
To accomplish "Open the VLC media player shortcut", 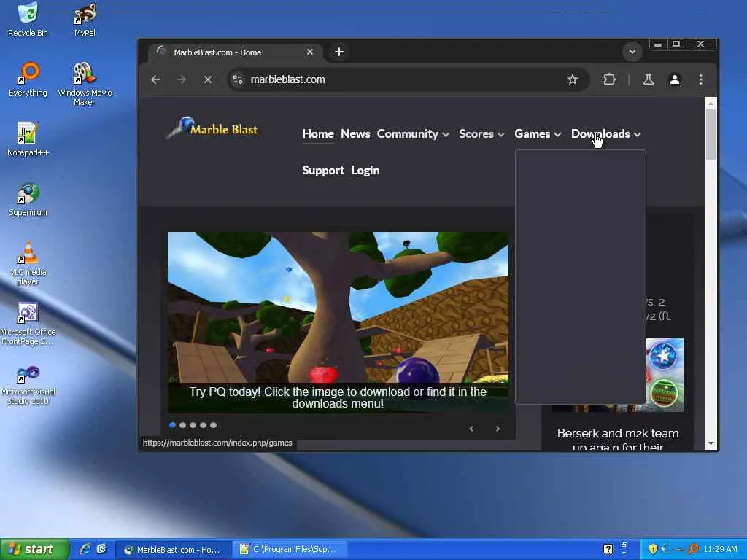I will coord(28,263).
